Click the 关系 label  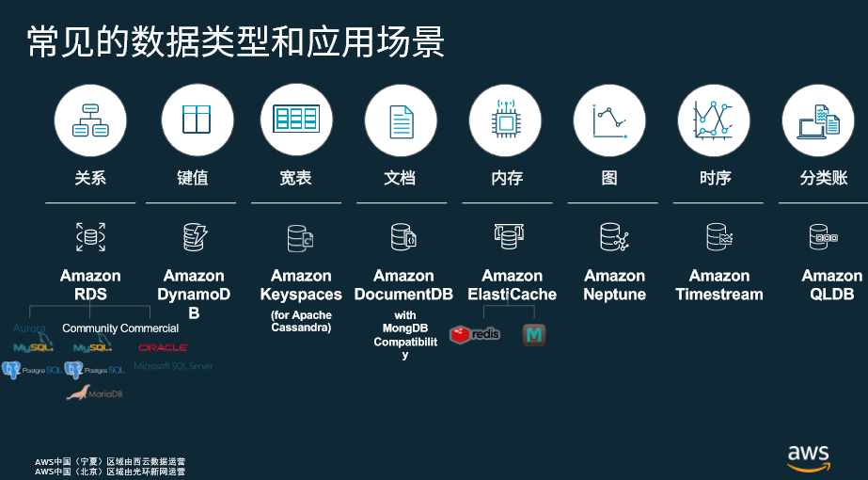[90, 178]
